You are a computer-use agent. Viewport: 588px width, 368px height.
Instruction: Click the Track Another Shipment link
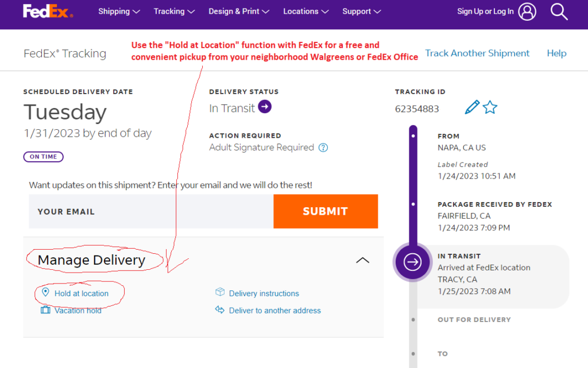pyautogui.click(x=477, y=53)
